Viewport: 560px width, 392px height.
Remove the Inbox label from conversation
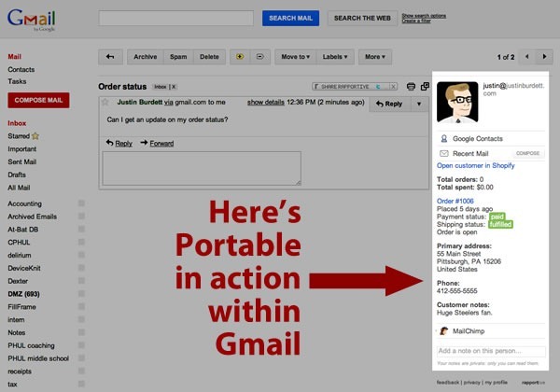pyautogui.click(x=174, y=87)
